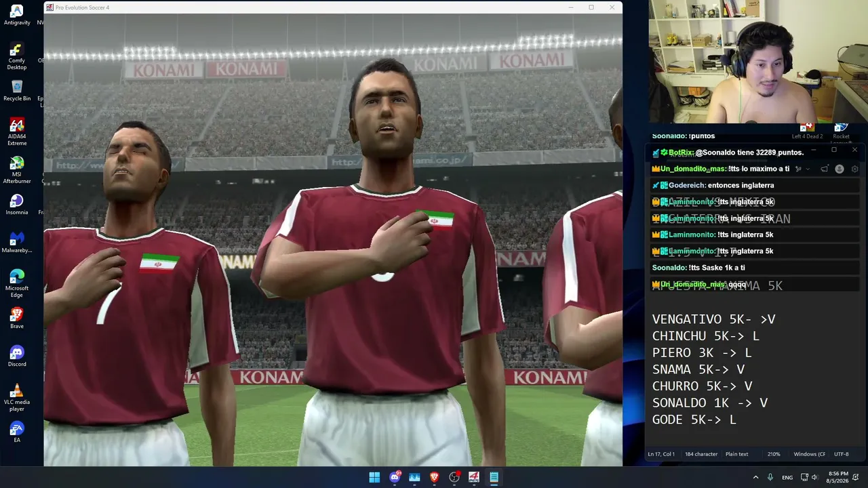
Task: Open the Brave desktop shortcut
Action: click(x=17, y=319)
